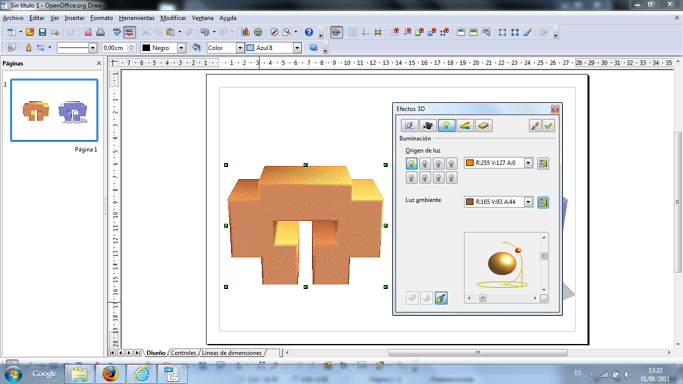
Task: Expand the light source color dropdown
Action: (x=528, y=163)
